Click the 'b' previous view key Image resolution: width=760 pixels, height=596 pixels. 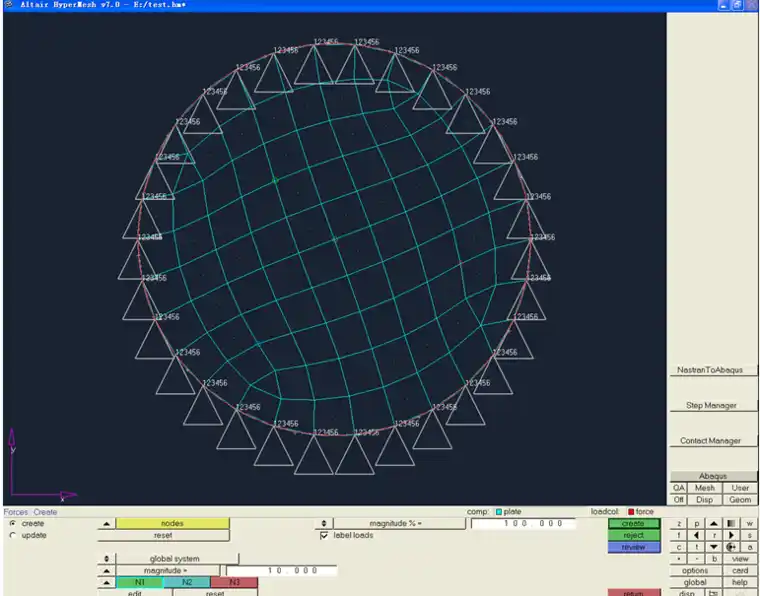[714, 559]
